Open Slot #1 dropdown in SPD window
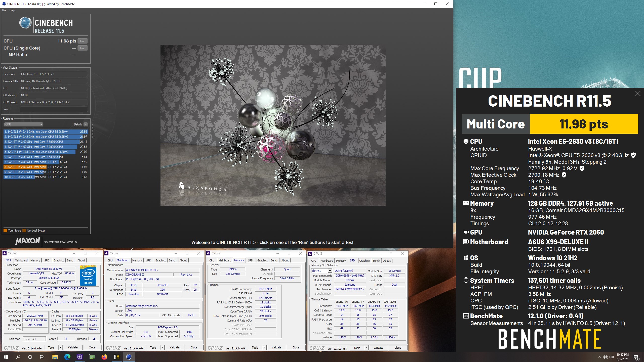644x362 pixels. (321, 271)
